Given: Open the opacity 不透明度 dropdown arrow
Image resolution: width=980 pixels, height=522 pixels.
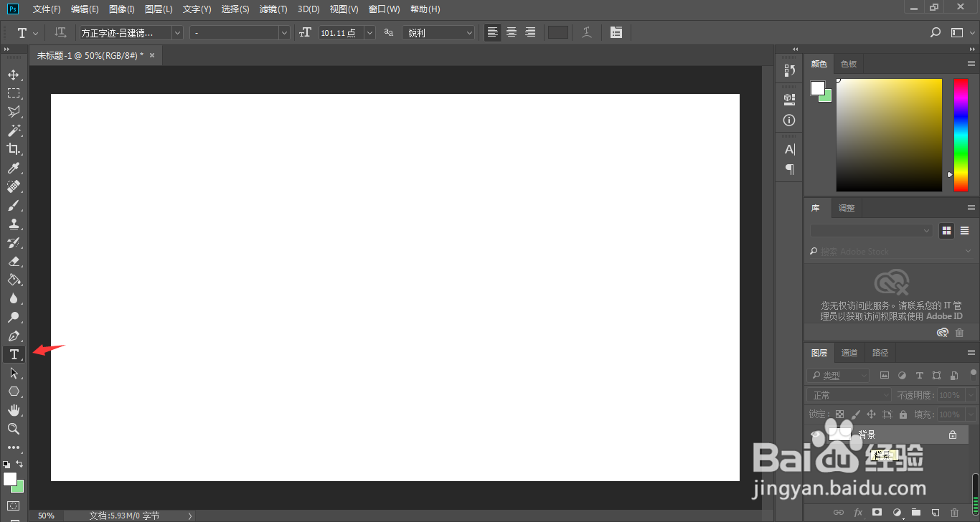Looking at the screenshot, I should click(971, 395).
